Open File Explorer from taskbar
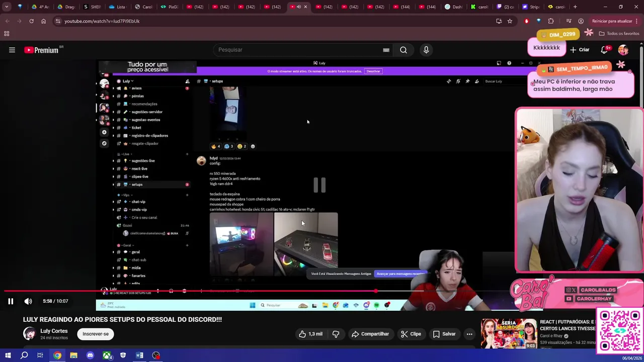 coord(73,355)
